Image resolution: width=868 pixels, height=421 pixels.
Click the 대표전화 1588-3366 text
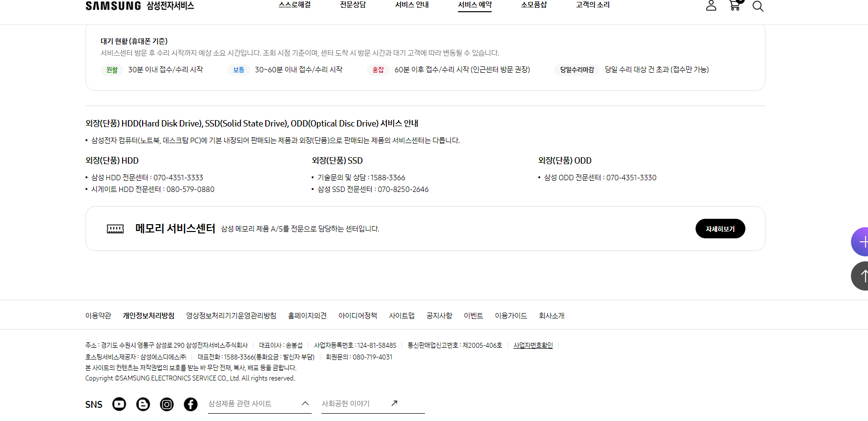[x=256, y=357]
